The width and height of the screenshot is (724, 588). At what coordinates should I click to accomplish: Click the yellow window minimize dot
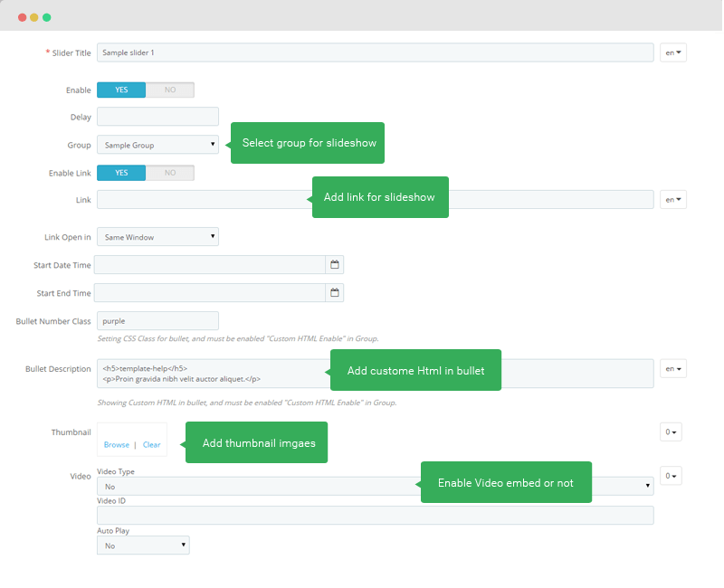click(x=34, y=17)
